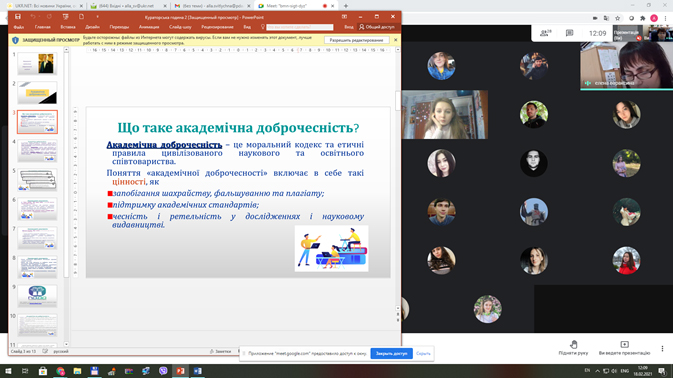Click Закрыть доступ stop sharing button
The image size is (673, 378).
(391, 354)
